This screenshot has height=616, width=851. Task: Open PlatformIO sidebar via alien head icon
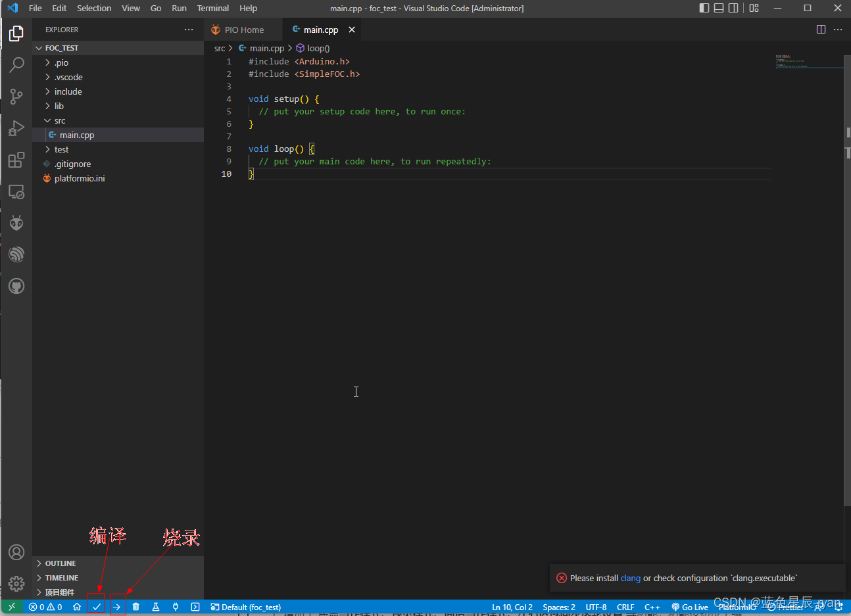point(16,222)
